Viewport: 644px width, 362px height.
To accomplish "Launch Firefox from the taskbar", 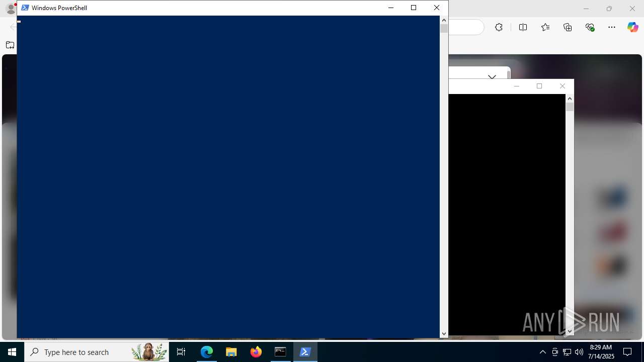I will click(256, 352).
